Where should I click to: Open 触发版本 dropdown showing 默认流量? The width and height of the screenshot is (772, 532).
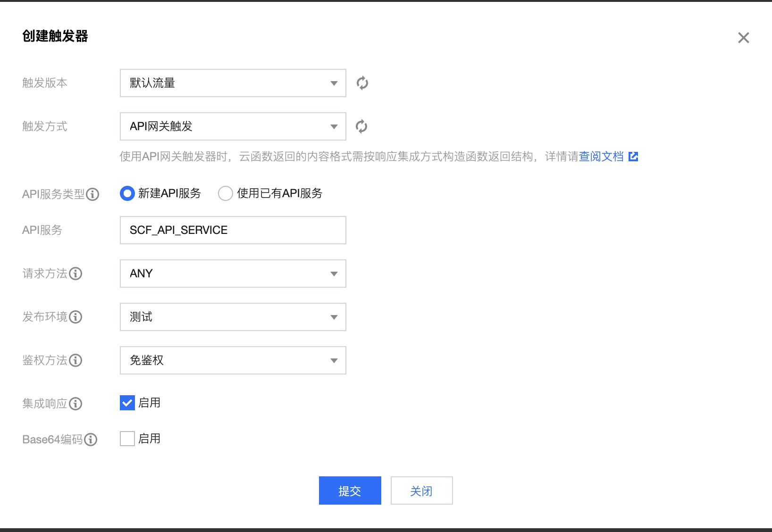point(233,83)
